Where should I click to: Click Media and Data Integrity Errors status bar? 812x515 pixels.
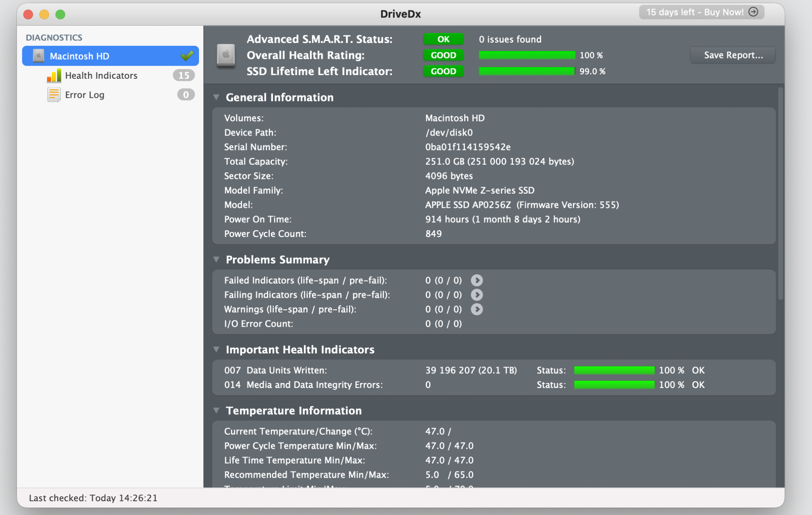point(614,385)
